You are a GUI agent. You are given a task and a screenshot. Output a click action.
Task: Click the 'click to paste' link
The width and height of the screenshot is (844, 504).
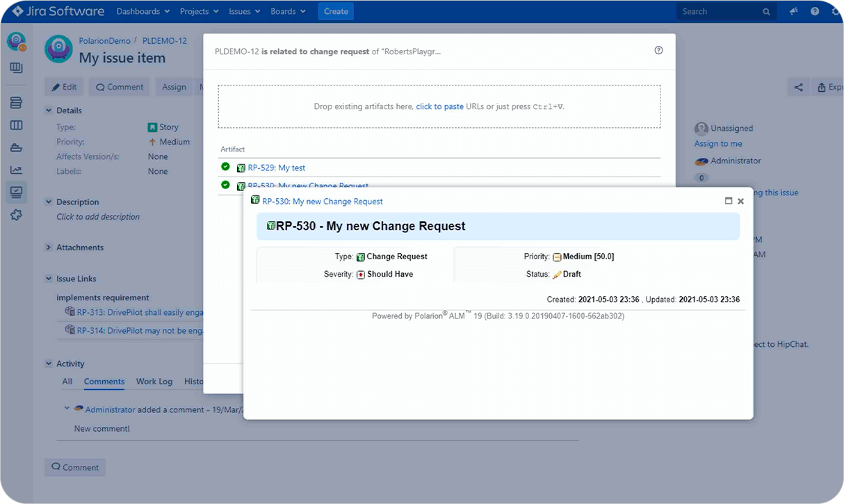[x=439, y=107]
